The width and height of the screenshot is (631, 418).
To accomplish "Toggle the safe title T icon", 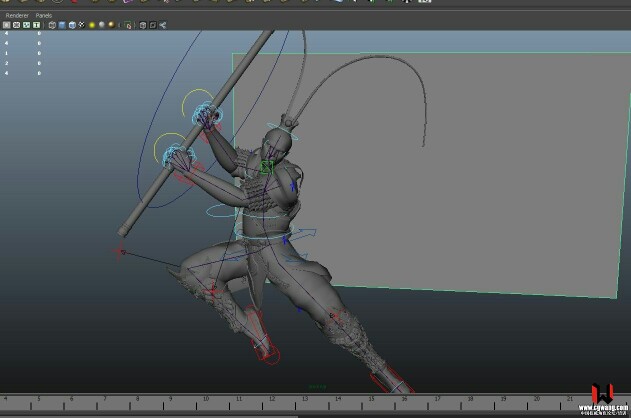I will click(37, 25).
